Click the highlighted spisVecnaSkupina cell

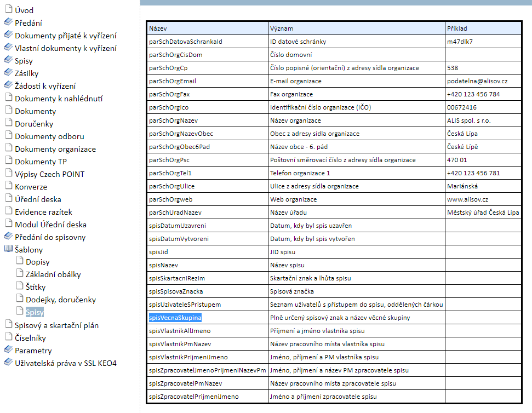(175, 318)
